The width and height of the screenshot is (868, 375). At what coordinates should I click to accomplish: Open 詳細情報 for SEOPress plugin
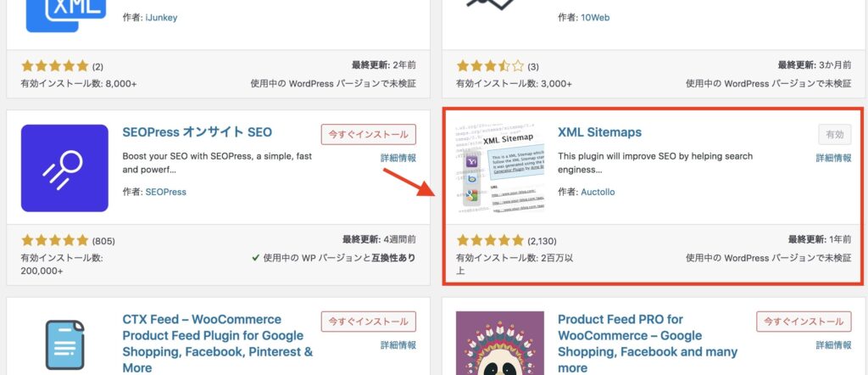click(398, 158)
